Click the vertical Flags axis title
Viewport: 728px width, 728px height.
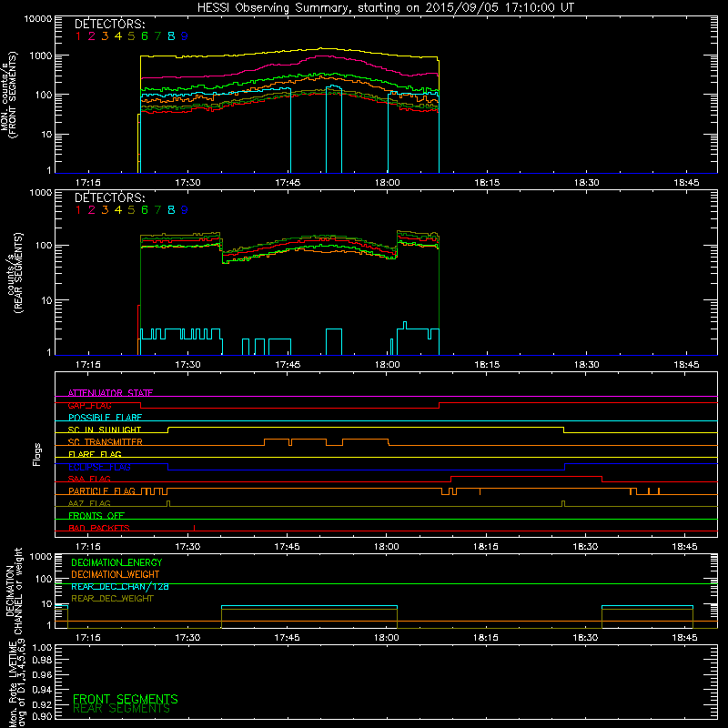point(37,455)
